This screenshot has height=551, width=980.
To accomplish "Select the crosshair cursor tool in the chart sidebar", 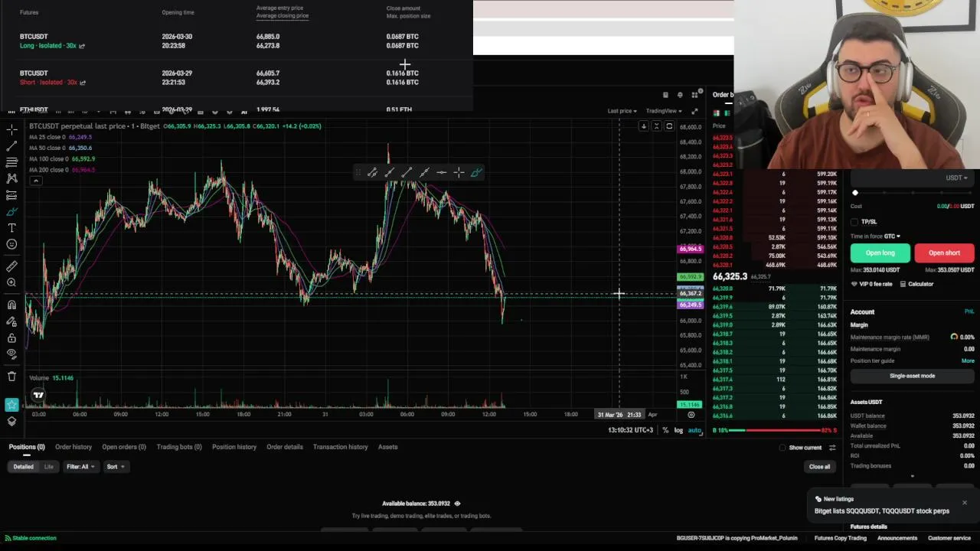I will pos(11,129).
